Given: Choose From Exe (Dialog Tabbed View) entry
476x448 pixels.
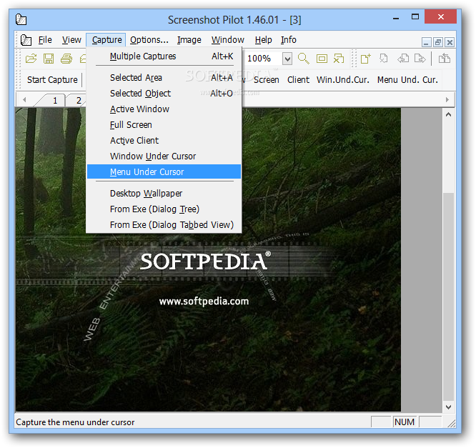Looking at the screenshot, I should [x=164, y=225].
